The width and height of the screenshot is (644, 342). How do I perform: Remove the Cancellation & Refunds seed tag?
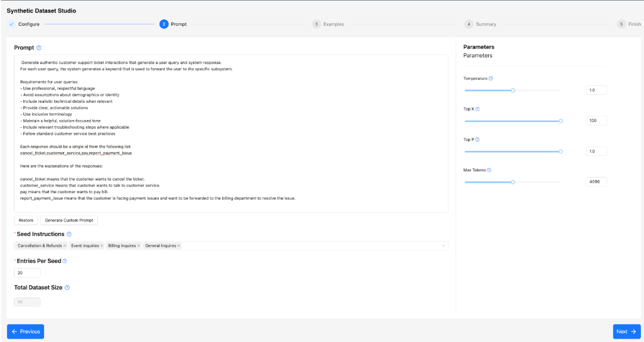(x=65, y=246)
